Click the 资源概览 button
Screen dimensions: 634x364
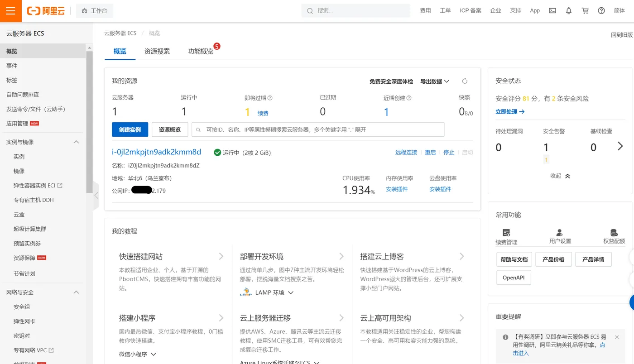[x=170, y=129]
